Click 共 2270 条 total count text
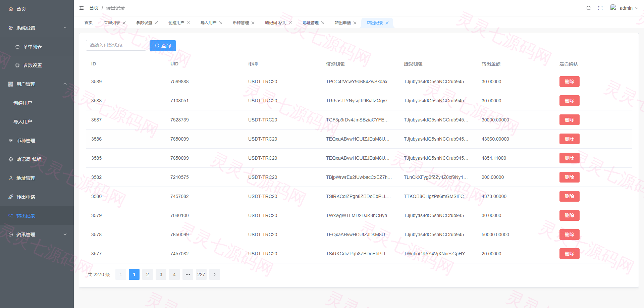This screenshot has width=644, height=308. (x=99, y=274)
